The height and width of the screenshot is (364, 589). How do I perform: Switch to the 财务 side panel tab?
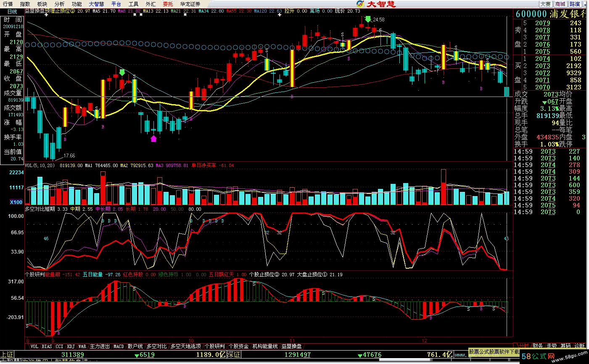point(538,346)
